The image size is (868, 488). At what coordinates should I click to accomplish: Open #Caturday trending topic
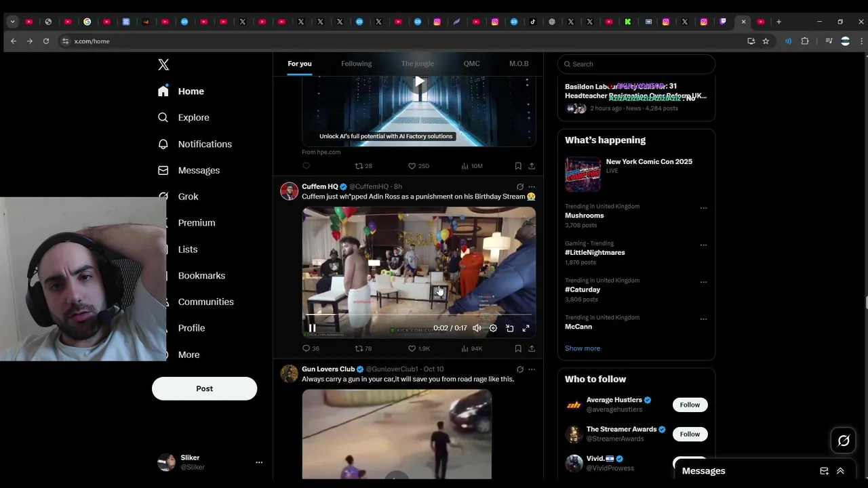[x=583, y=289]
